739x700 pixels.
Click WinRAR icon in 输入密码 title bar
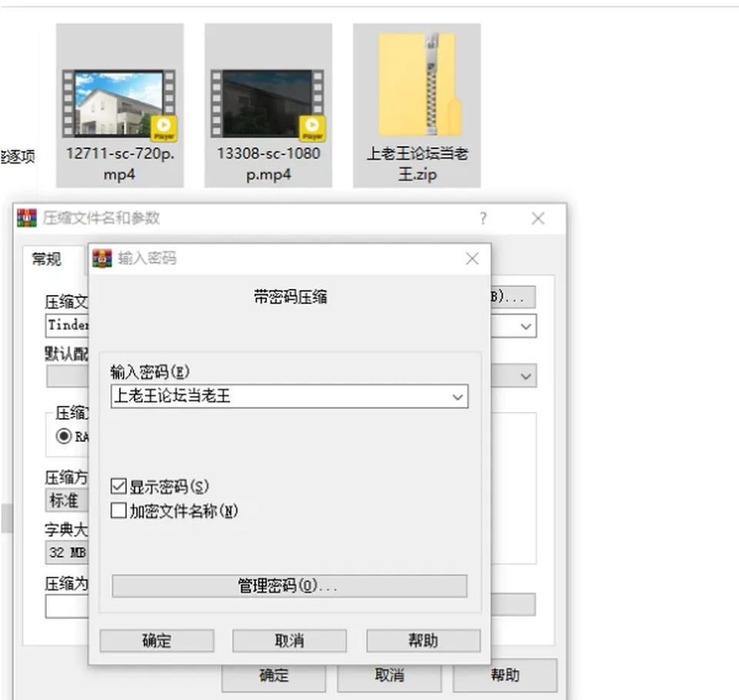[x=102, y=258]
